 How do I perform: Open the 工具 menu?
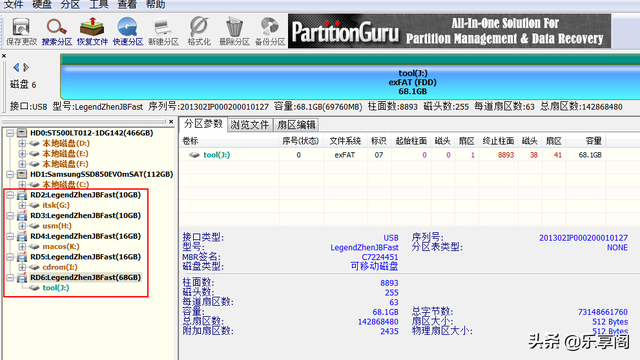[x=99, y=4]
